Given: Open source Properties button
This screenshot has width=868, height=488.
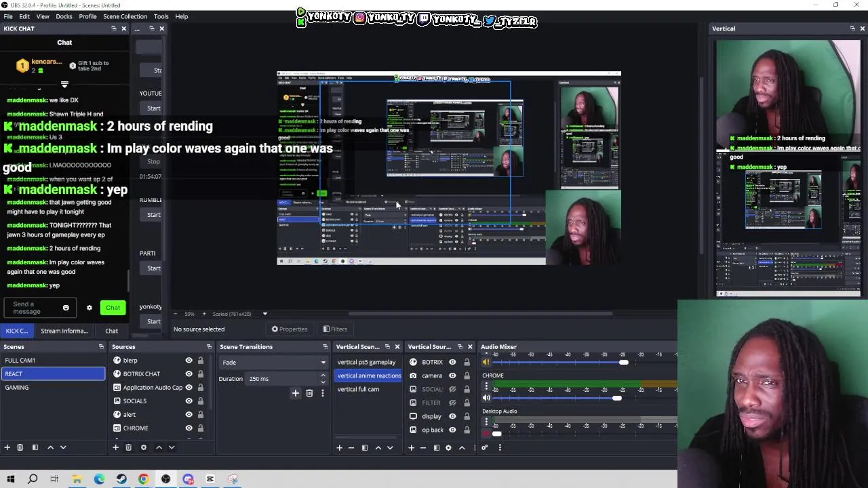Looking at the screenshot, I should tap(290, 329).
